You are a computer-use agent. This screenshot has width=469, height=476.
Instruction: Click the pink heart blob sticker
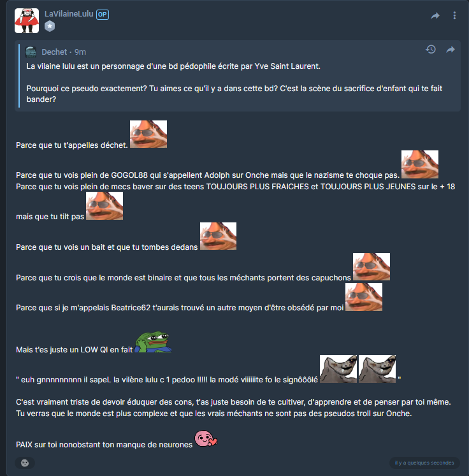pyautogui.click(x=206, y=438)
